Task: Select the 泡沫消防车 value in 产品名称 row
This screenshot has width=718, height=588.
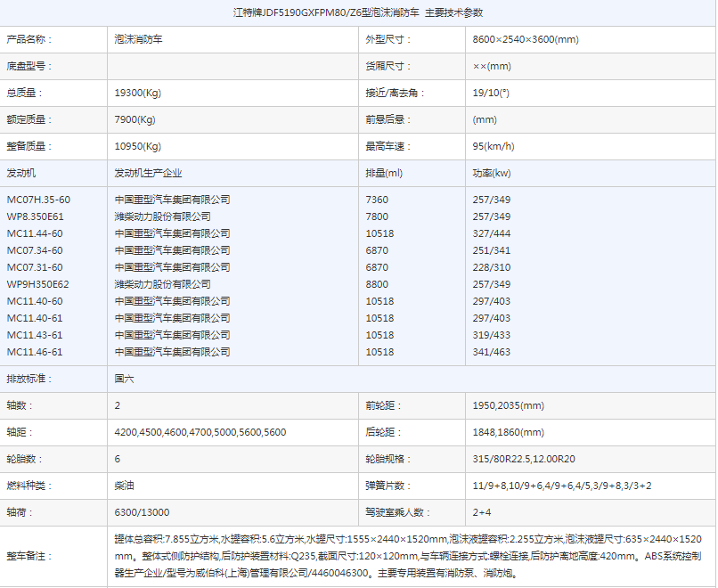Action: pos(138,40)
